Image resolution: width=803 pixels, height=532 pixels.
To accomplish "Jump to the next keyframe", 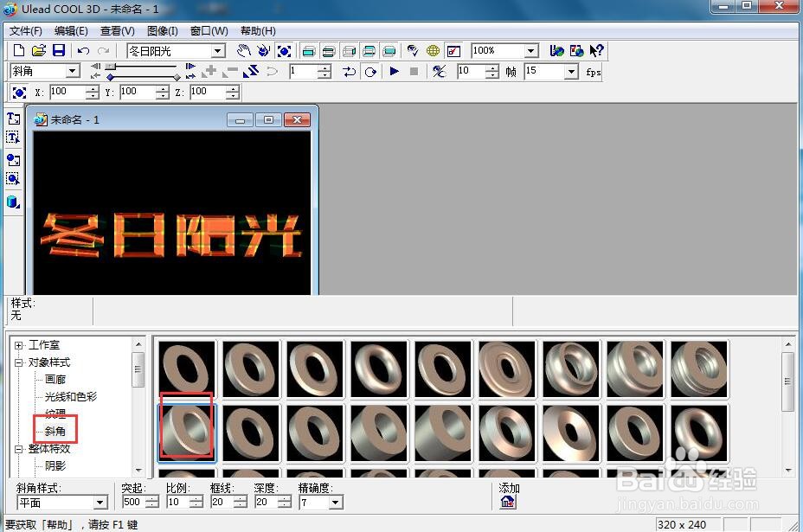I will pyautogui.click(x=190, y=76).
